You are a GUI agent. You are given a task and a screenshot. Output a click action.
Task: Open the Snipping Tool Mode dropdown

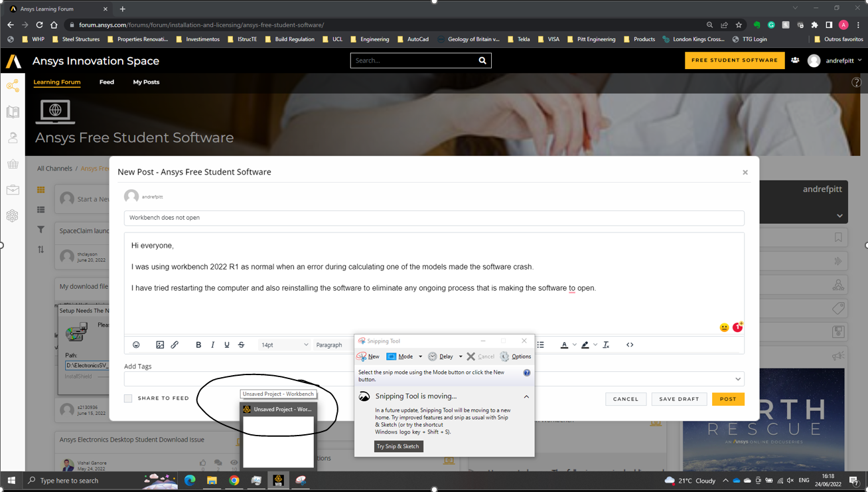click(x=420, y=357)
